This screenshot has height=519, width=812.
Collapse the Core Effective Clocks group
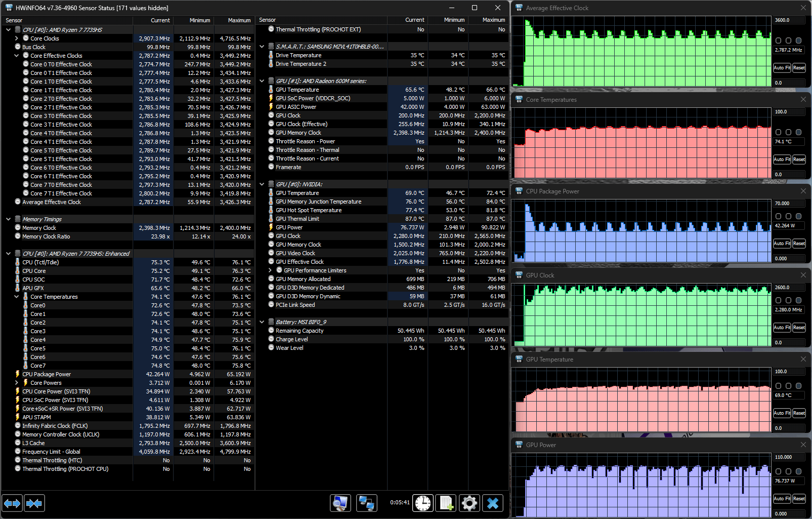[x=16, y=56]
